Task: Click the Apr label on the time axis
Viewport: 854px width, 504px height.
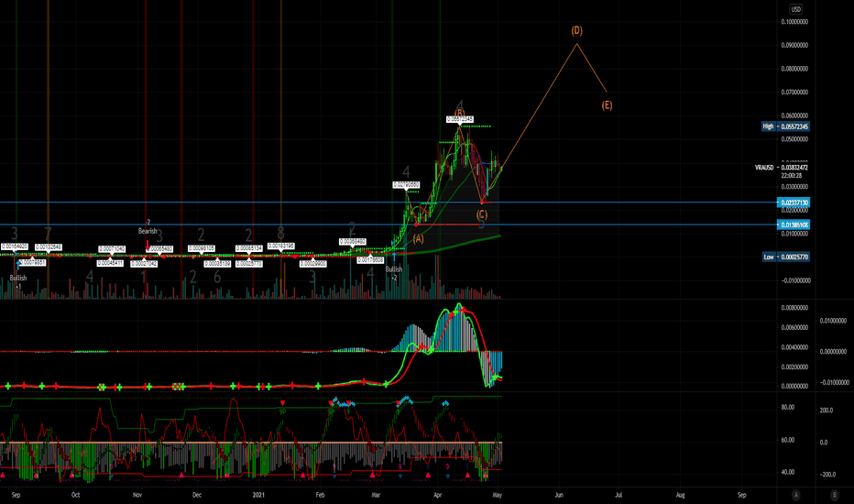Action: point(437,495)
